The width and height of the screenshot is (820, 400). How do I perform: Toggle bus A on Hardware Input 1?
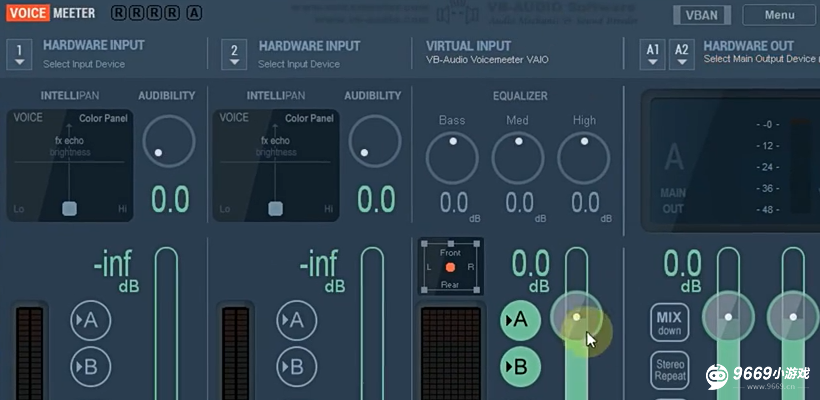point(90,320)
